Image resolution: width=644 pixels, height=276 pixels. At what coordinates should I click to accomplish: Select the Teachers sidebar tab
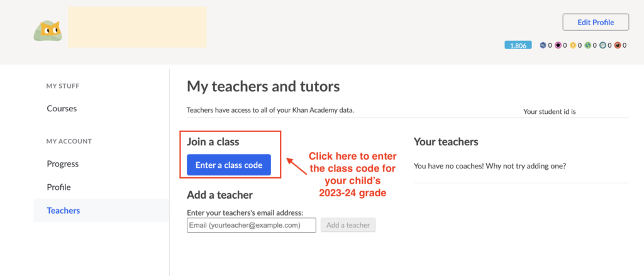pos(101,211)
